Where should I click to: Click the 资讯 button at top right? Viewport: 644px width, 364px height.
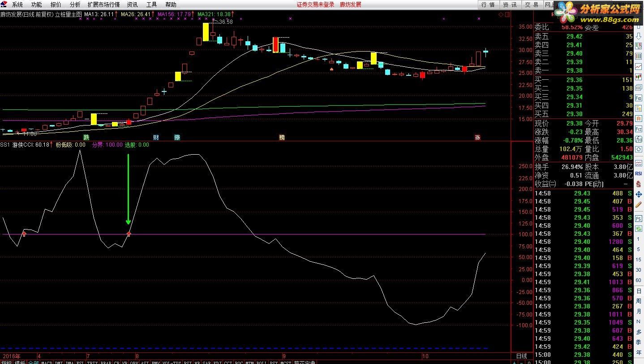(x=510, y=4)
